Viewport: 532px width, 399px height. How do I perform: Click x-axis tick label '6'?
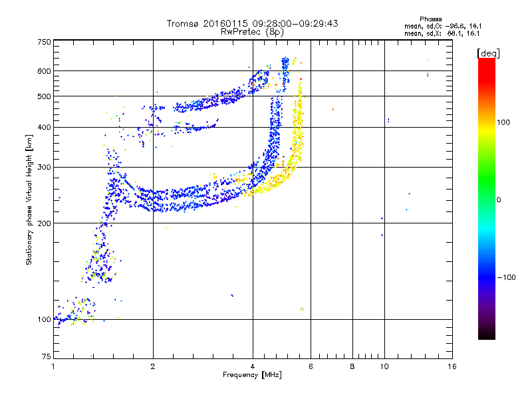311,366
